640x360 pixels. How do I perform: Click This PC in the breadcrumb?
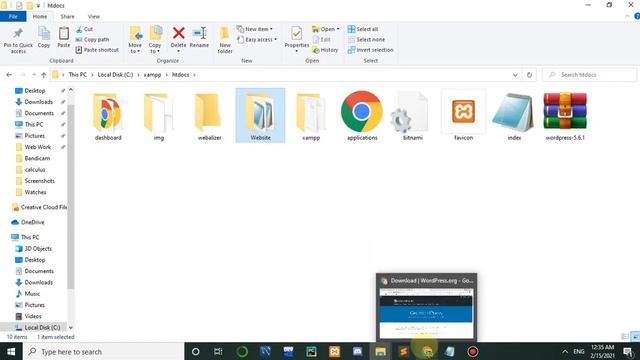(x=78, y=75)
